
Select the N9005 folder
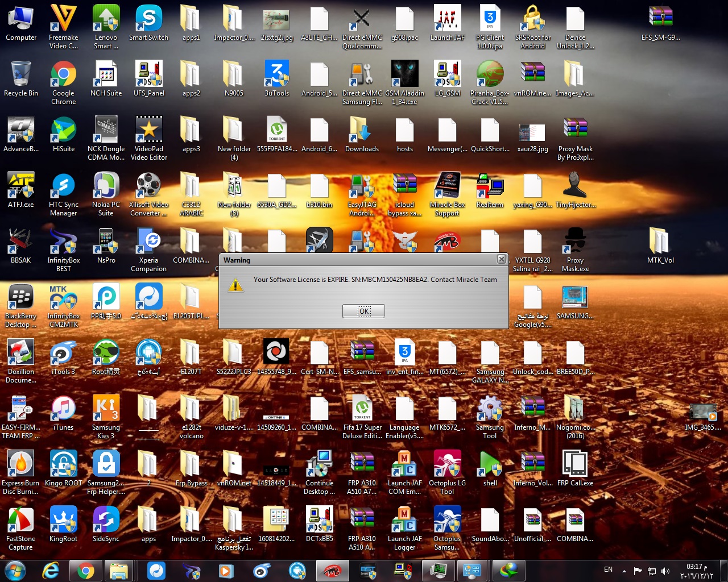[x=234, y=79]
